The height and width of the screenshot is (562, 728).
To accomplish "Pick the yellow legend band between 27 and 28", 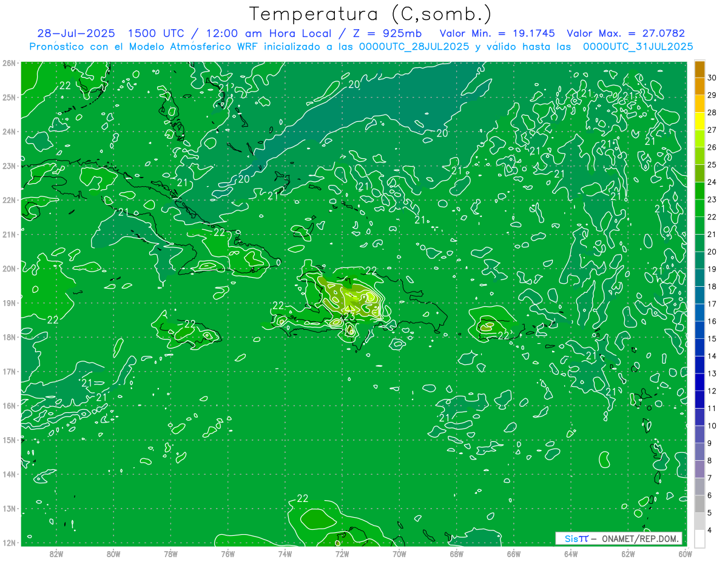I will point(699,121).
